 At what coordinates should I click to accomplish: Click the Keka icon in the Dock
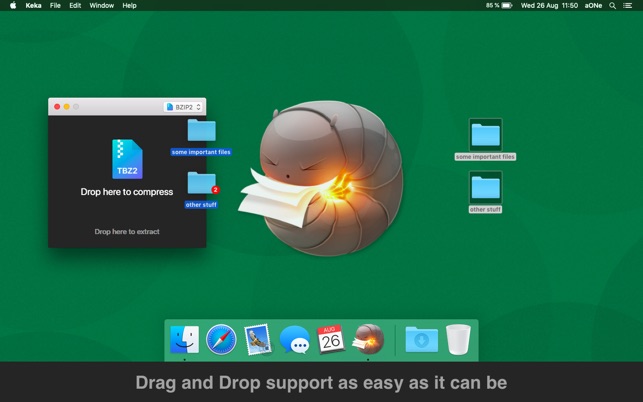coord(368,340)
